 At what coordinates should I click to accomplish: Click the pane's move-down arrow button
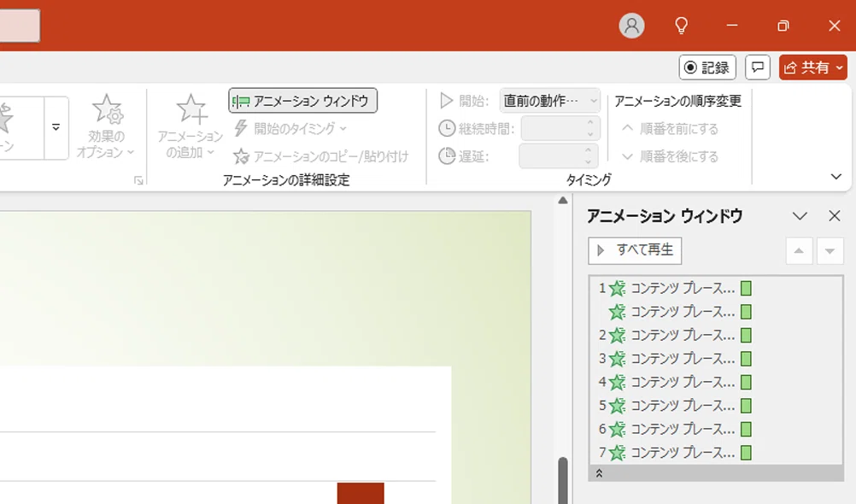(830, 251)
